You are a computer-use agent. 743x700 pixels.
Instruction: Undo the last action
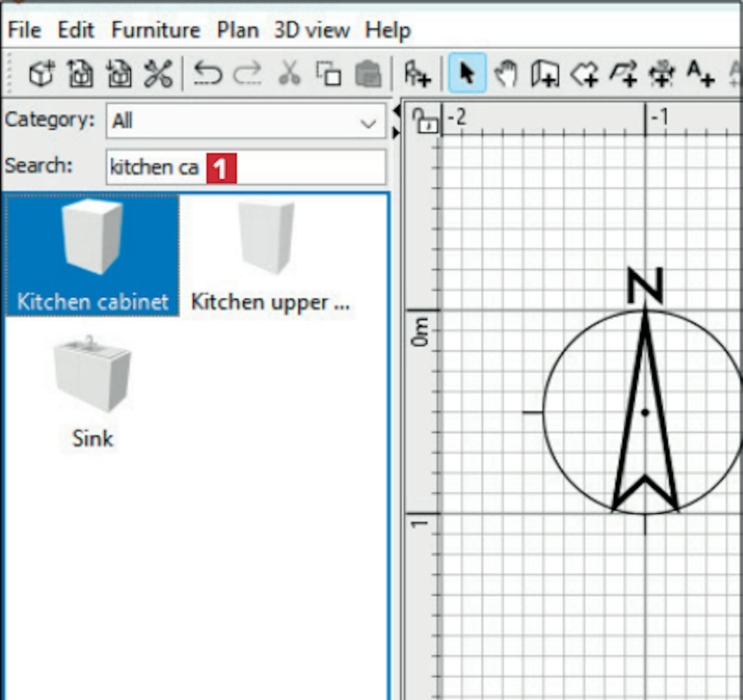[208, 74]
